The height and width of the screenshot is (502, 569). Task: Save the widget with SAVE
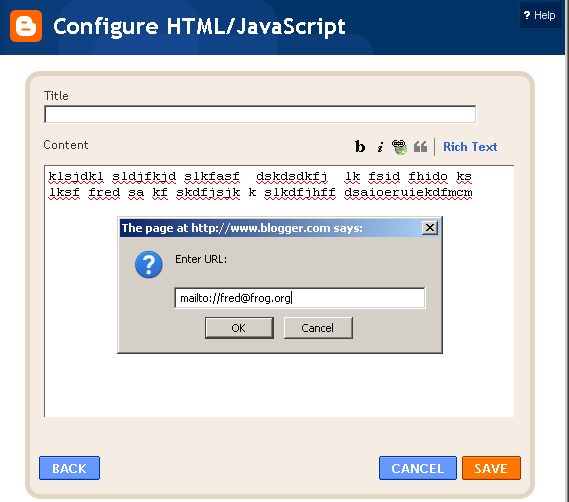point(491,468)
